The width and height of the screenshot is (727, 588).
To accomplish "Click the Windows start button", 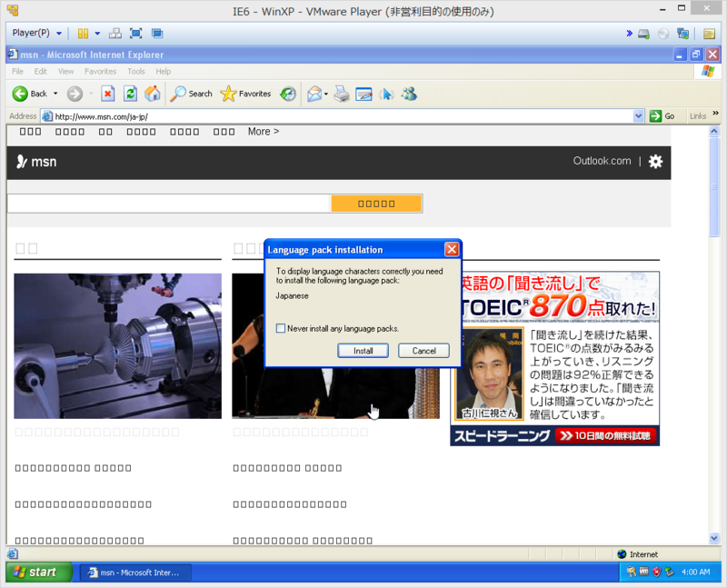I will pos(39,573).
